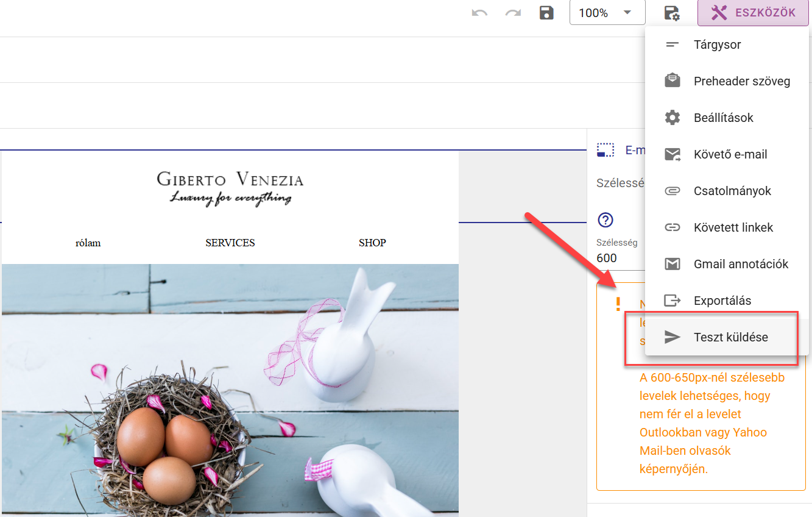The height and width of the screenshot is (517, 812).
Task: Open the save settings icon with gear
Action: pyautogui.click(x=671, y=13)
